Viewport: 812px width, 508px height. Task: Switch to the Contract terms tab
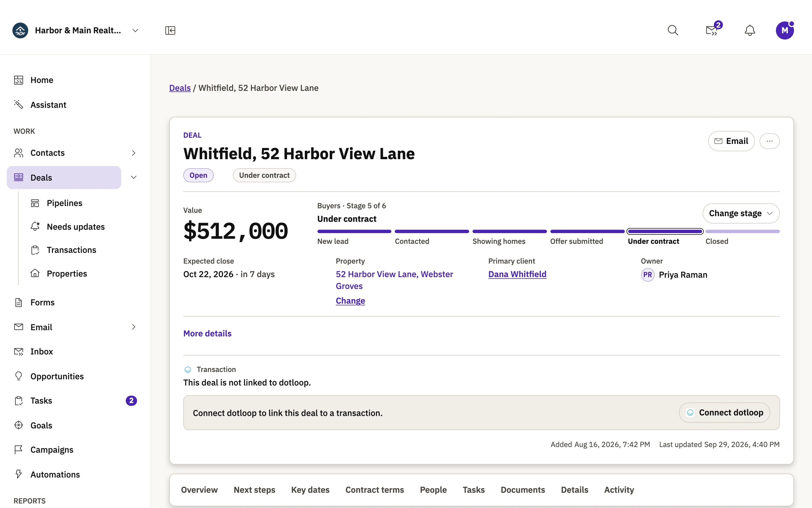(374, 490)
